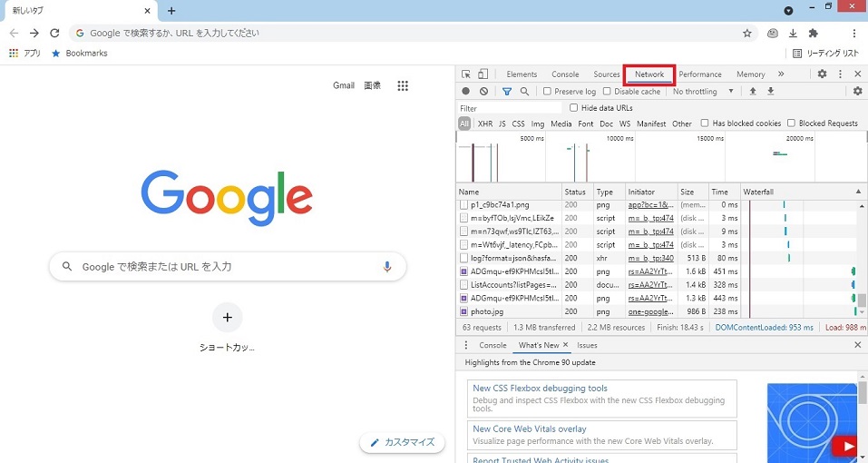
Task: Check the Hide data URLs checkbox
Action: [573, 108]
